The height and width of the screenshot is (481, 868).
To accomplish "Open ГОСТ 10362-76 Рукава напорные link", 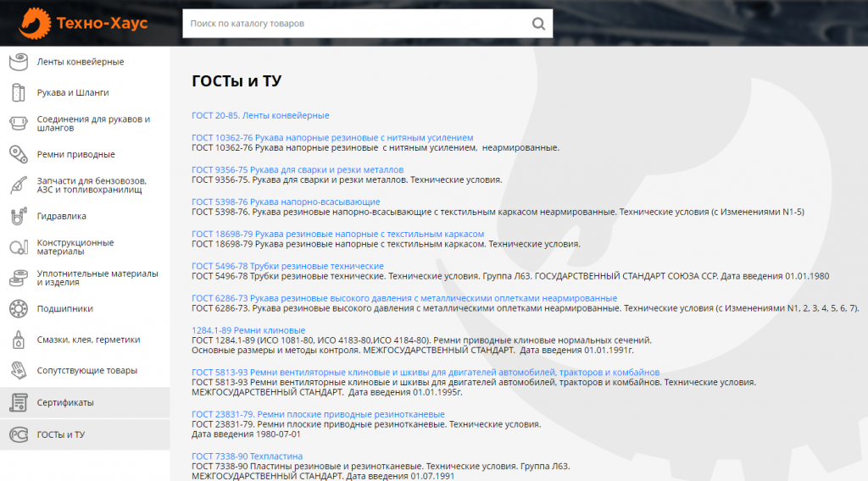I will 332,138.
